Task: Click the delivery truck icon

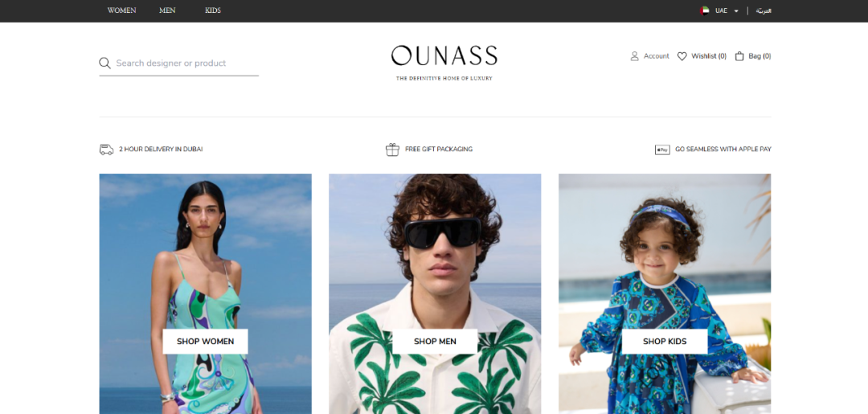Action: pyautogui.click(x=106, y=150)
